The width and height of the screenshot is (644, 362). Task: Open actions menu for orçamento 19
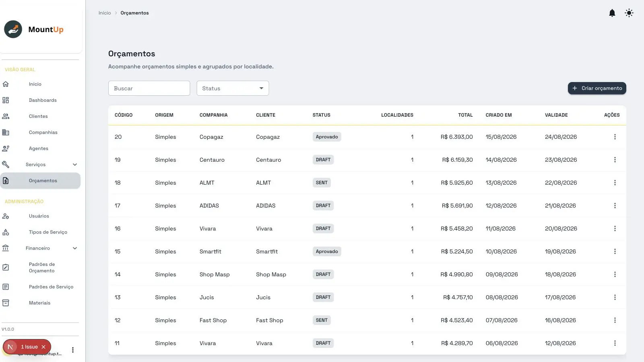615,160
